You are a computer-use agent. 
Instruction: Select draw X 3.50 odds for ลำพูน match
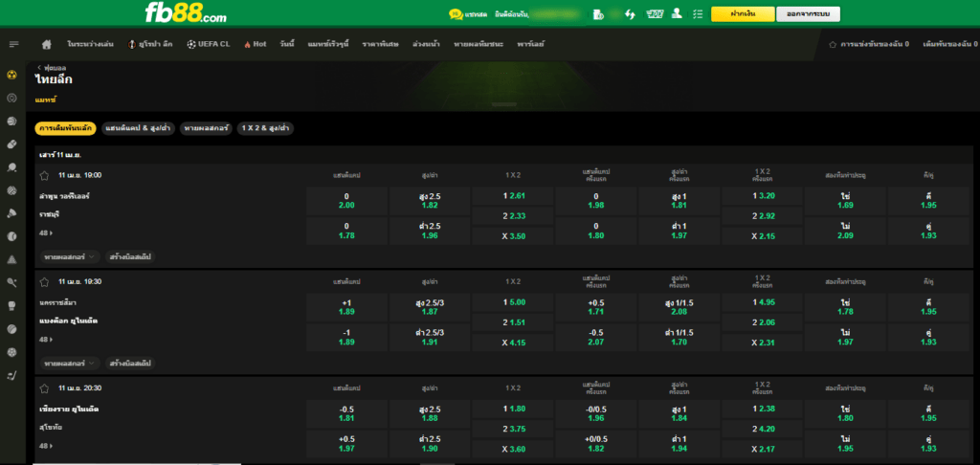[513, 237]
